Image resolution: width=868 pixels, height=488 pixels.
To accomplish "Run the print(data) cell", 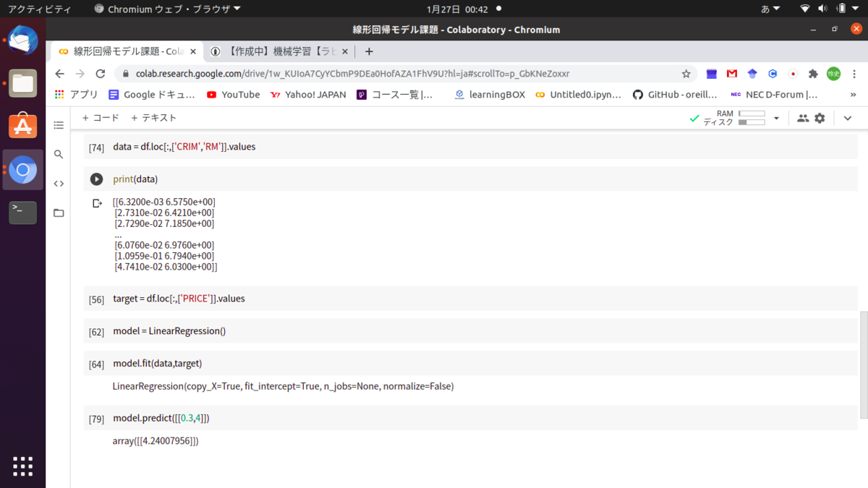I will [x=96, y=179].
